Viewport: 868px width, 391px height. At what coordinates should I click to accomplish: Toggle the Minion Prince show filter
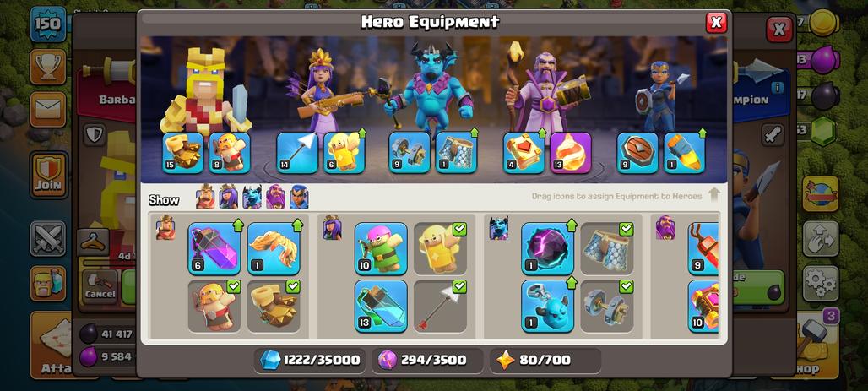[x=252, y=197]
